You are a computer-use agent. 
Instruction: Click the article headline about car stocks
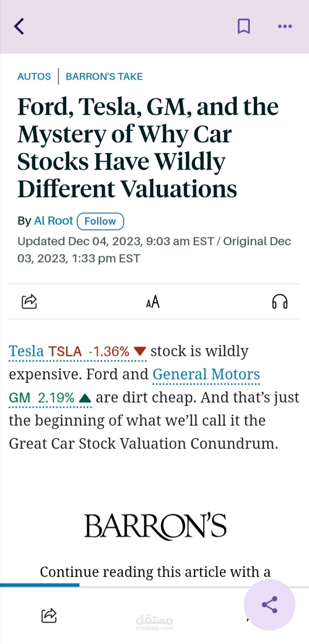[x=148, y=148]
